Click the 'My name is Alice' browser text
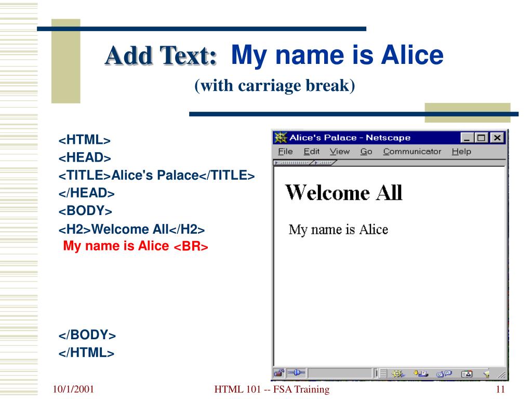 [x=338, y=230]
